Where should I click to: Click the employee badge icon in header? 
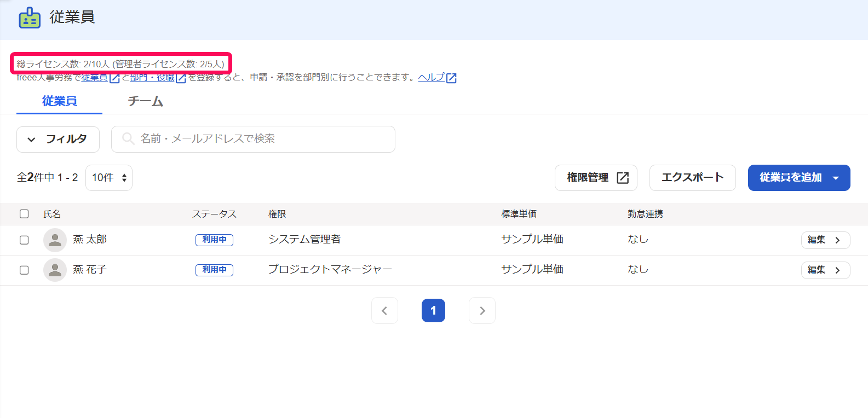(x=30, y=18)
